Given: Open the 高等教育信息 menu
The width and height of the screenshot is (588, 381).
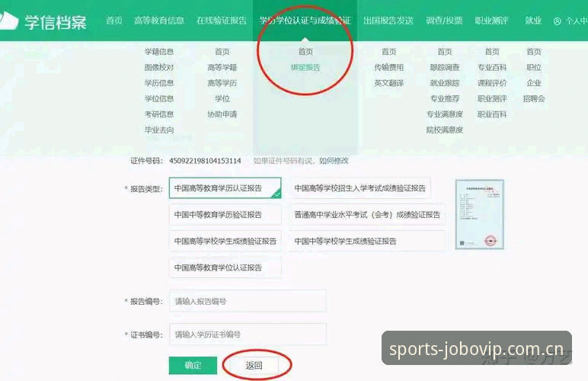Looking at the screenshot, I should 159,21.
